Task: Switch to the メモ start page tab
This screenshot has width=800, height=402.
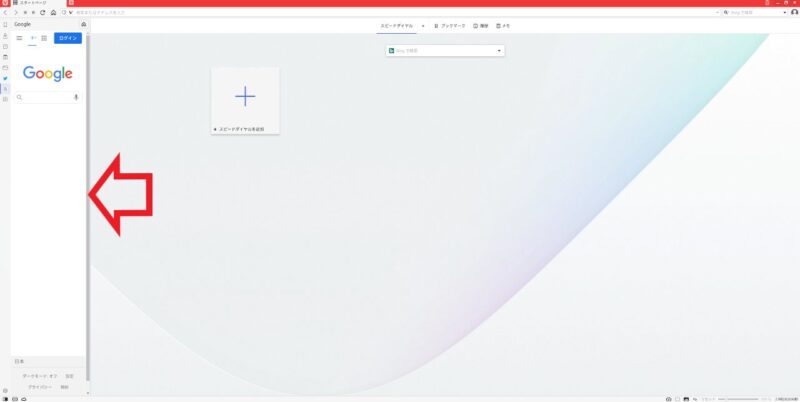Action: (x=503, y=26)
